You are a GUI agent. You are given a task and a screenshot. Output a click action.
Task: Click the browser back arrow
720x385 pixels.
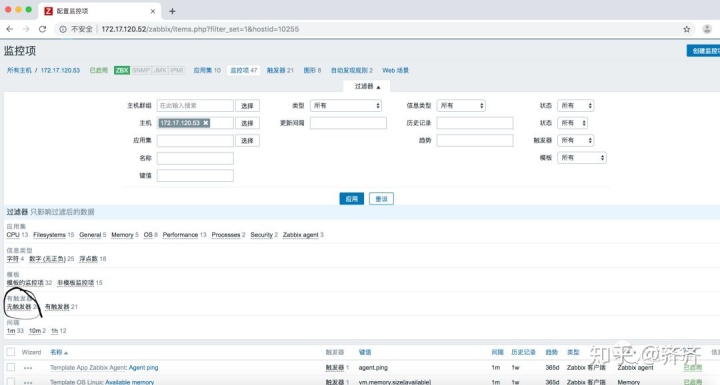point(10,29)
